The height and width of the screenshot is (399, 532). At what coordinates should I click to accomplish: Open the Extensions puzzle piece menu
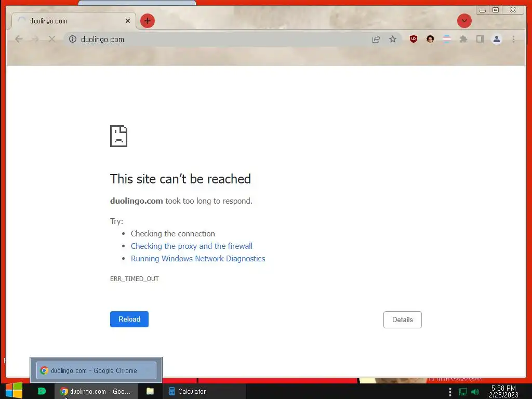463,39
